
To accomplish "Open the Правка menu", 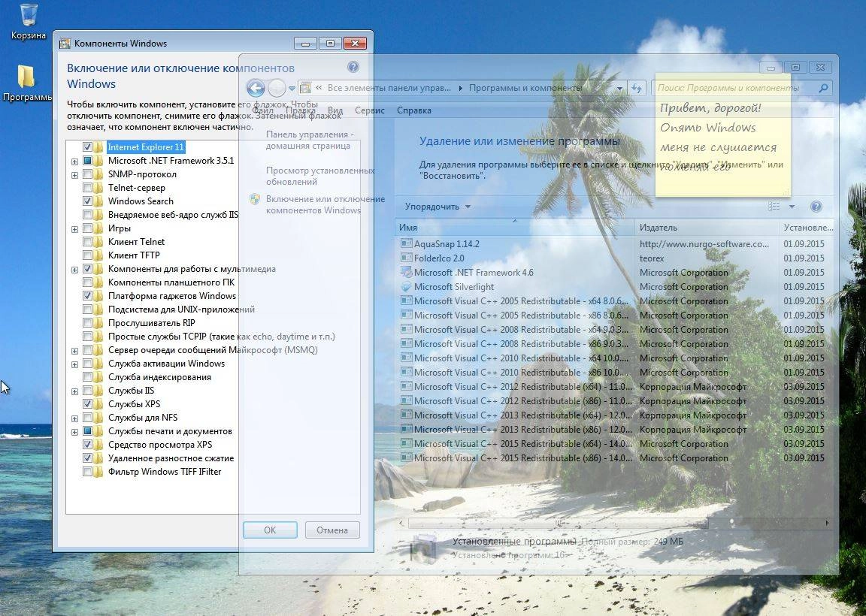I will tap(301, 110).
